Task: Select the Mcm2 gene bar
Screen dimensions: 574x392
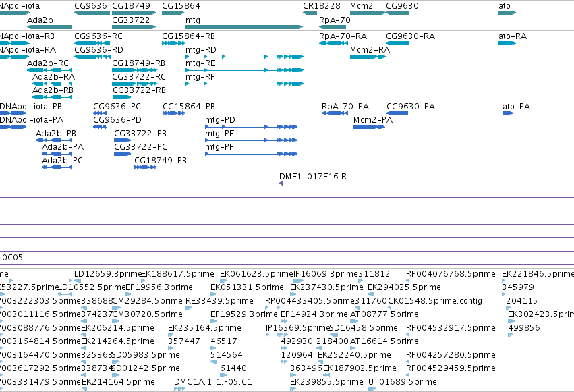Action: click(368, 13)
